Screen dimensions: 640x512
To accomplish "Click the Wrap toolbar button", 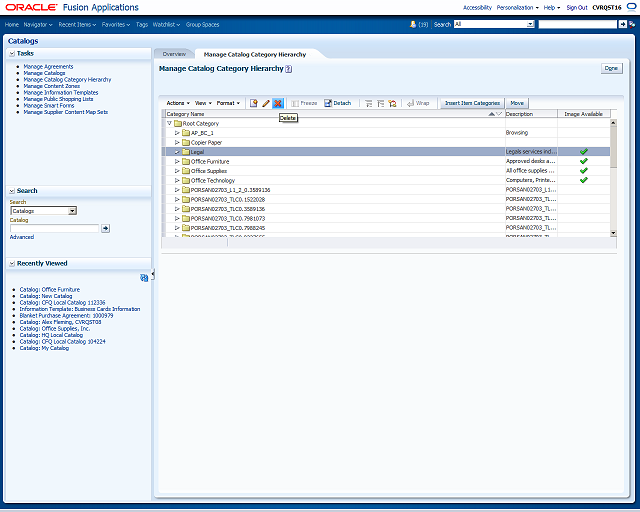I will [x=418, y=103].
